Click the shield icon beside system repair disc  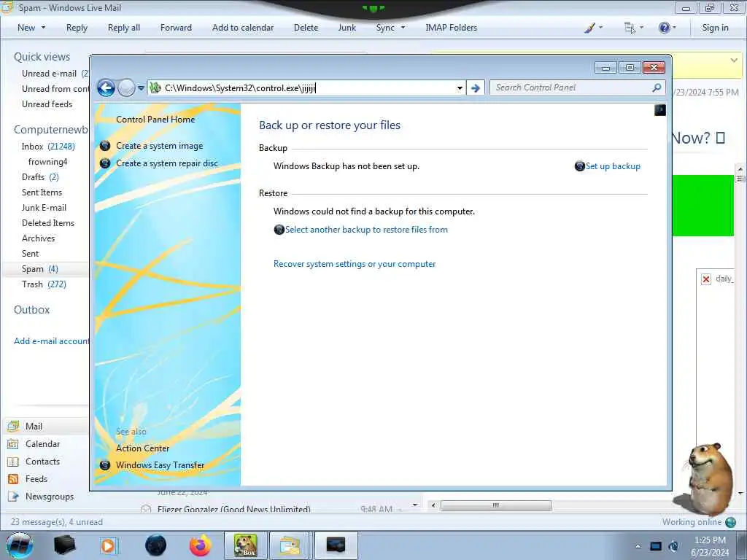105,163
